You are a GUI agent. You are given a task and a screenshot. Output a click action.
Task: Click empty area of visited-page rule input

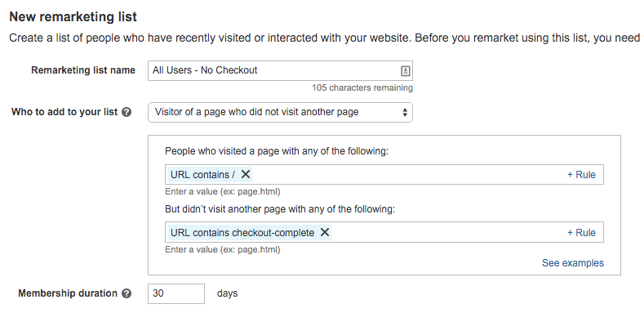pos(406,175)
